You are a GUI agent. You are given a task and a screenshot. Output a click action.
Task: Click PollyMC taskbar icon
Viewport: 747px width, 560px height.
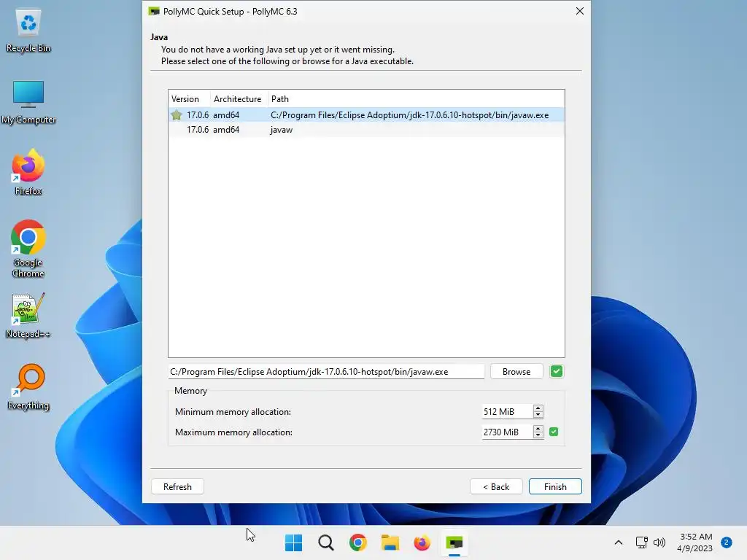point(454,542)
